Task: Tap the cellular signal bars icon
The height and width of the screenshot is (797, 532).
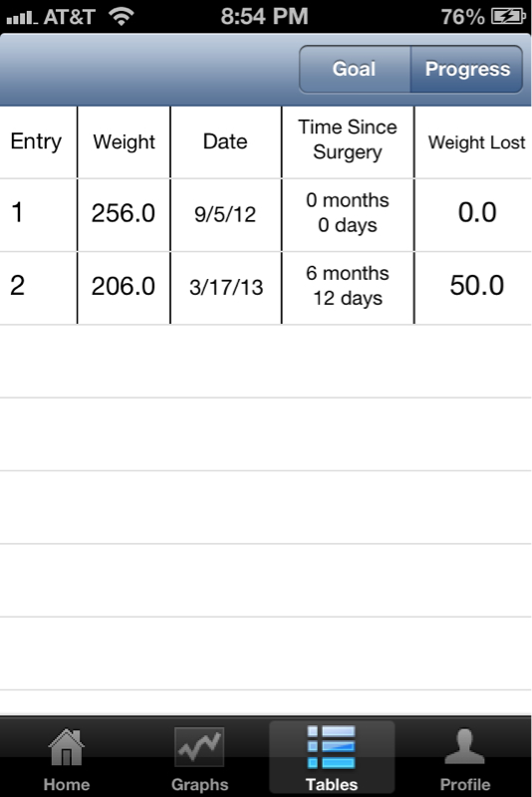Action: [x=22, y=18]
